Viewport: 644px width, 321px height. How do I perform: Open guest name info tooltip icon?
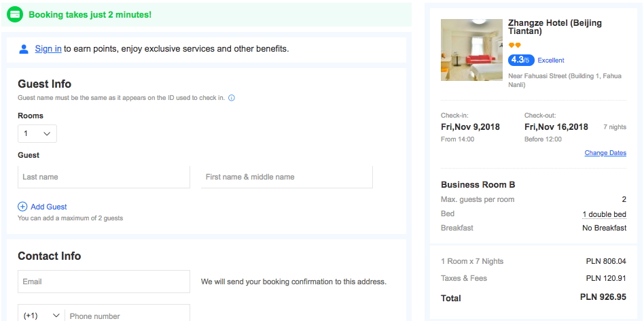coord(231,98)
